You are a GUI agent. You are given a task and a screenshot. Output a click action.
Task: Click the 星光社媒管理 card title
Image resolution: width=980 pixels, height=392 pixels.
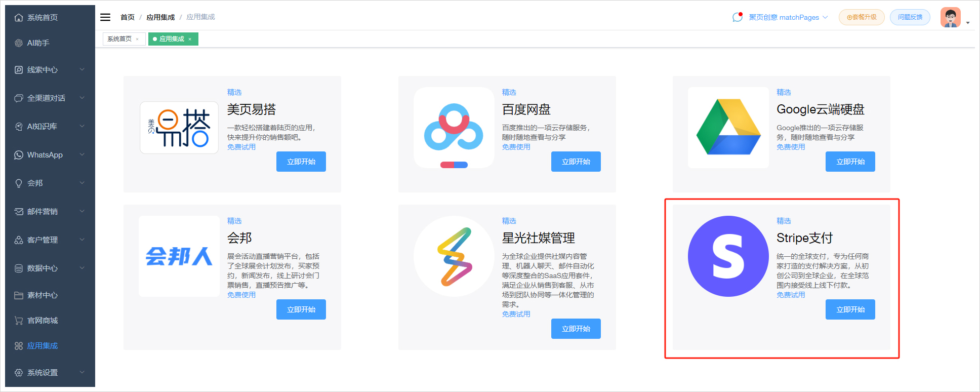539,238
